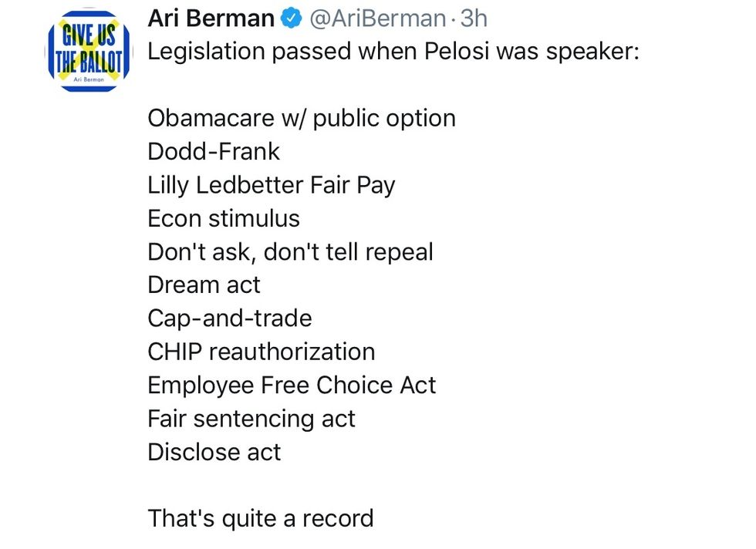
Task: Click the closing line 'That's quite a record'
Action: click(261, 517)
